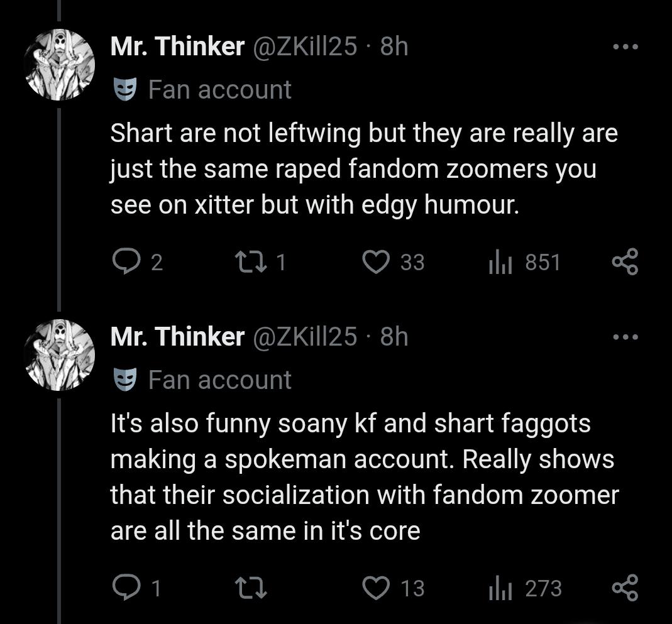Open more options on the 'not leftwing' tweet
The width and height of the screenshot is (672, 624).
[x=625, y=47]
